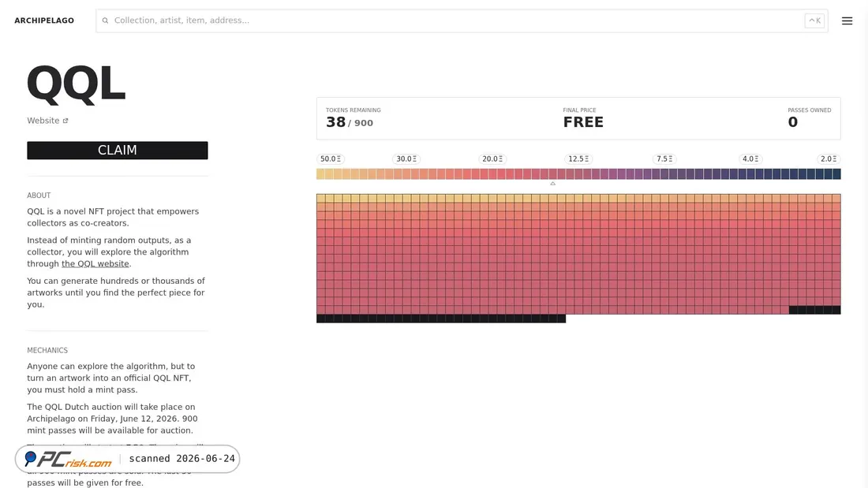The width and height of the screenshot is (868, 488).
Task: Click the external link icon beside Website
Action: (x=65, y=121)
